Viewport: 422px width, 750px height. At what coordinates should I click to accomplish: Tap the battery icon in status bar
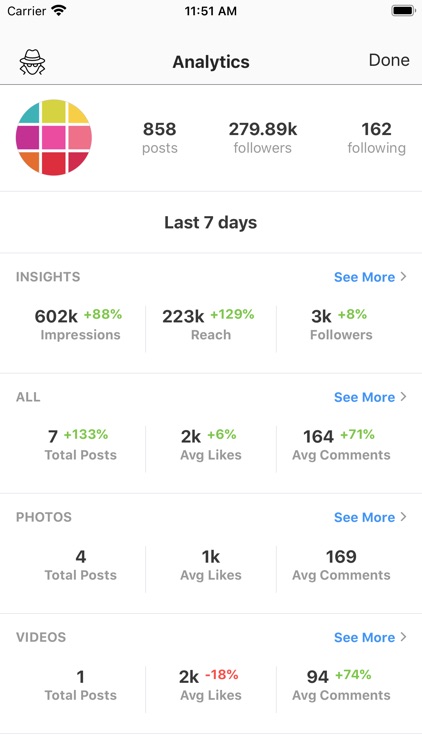[x=403, y=11]
